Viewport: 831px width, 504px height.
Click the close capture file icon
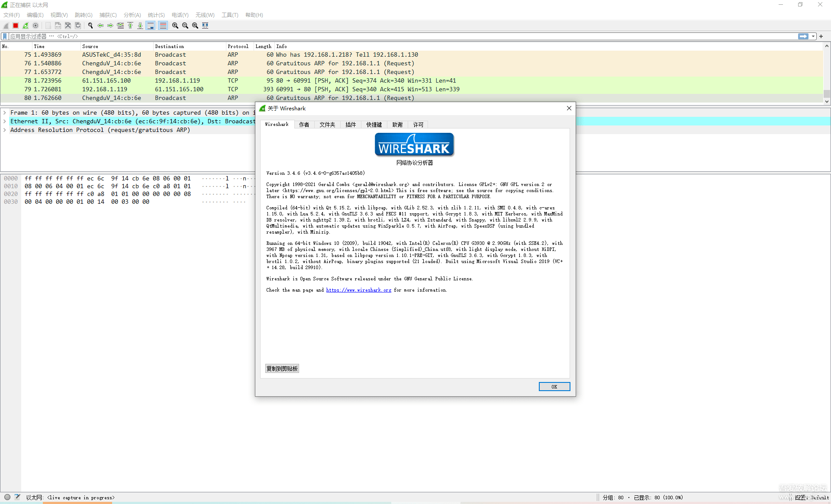[x=68, y=26]
